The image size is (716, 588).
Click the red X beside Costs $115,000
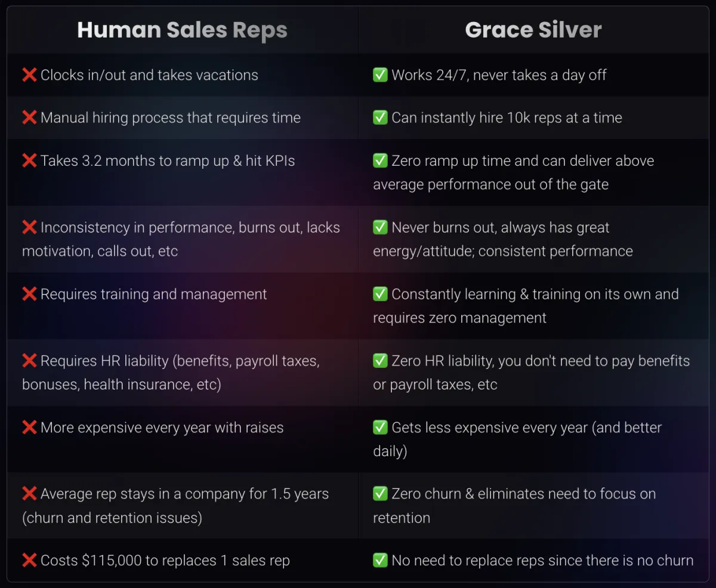(x=29, y=561)
